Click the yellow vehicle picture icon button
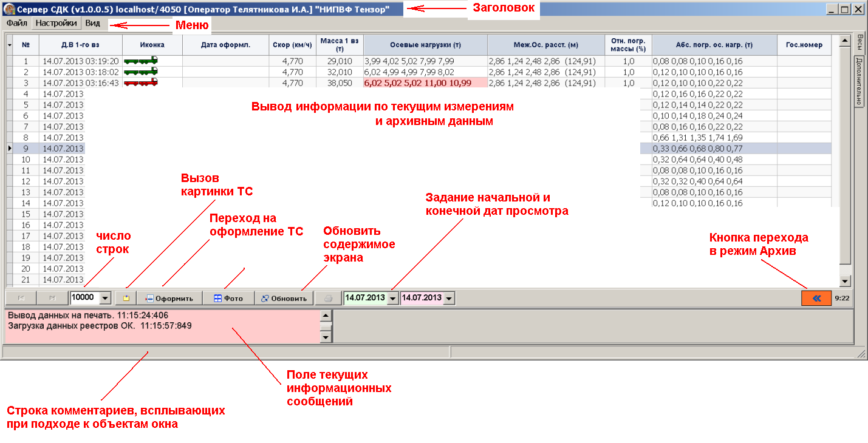Screen dimensions: 868x443 (126, 299)
